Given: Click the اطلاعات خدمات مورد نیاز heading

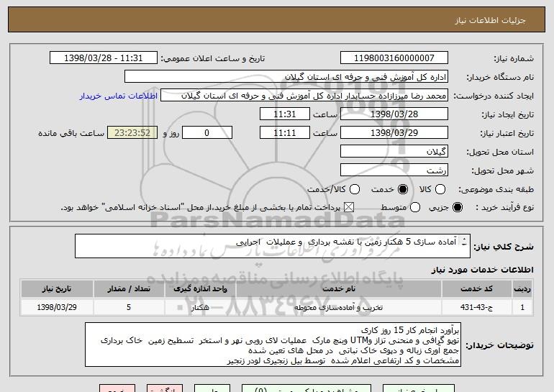Looking at the screenshot, I should 482,270.
